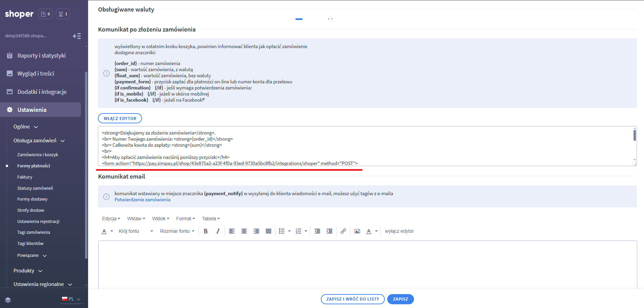644x308 pixels.
Task: Go to Statusy zamówień
Action: [x=35, y=188]
